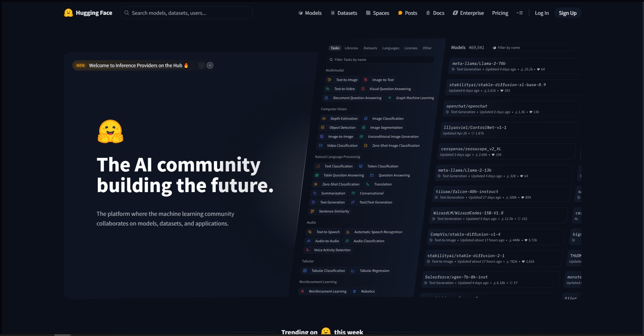Image resolution: width=644 pixels, height=336 pixels.
Task: Expand the more-options menu icon in header
Action: coord(519,13)
